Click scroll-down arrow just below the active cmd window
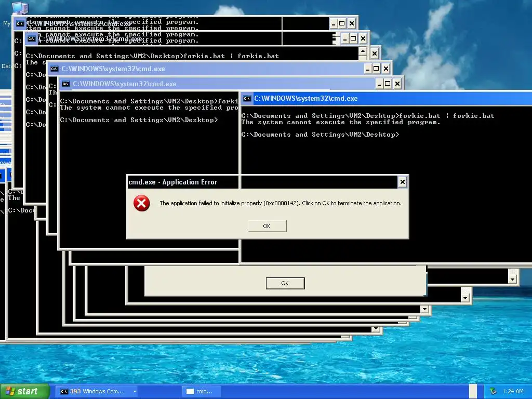Screen dimensions: 532x399 coord(513,279)
